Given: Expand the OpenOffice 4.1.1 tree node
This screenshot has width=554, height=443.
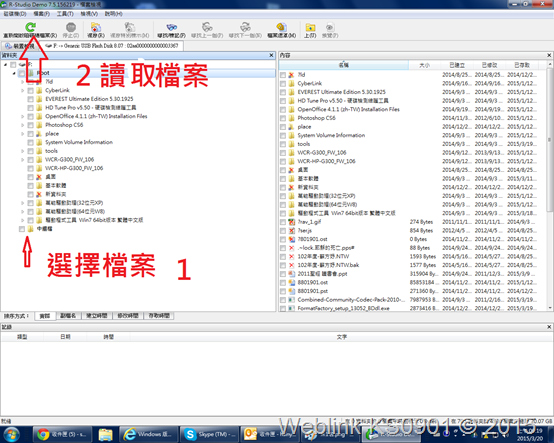Looking at the screenshot, I should 23,117.
